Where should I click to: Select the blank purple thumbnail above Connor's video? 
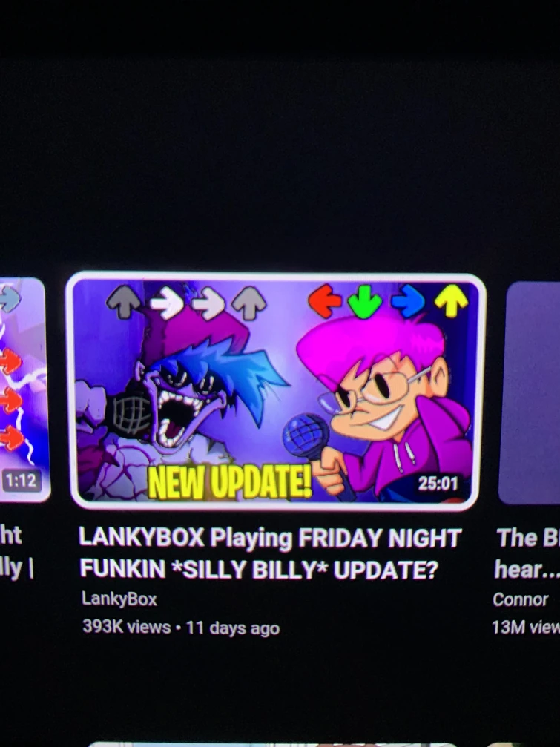click(530, 392)
